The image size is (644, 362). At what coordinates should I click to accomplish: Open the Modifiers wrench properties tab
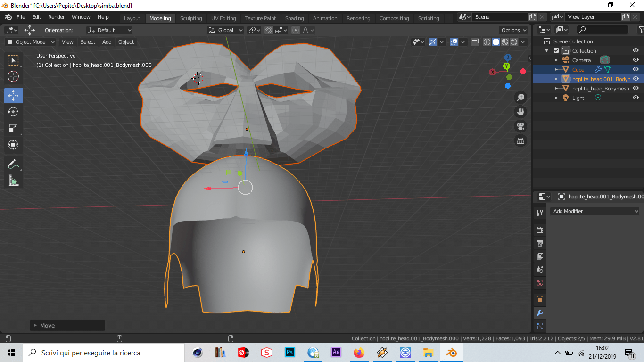click(x=540, y=313)
